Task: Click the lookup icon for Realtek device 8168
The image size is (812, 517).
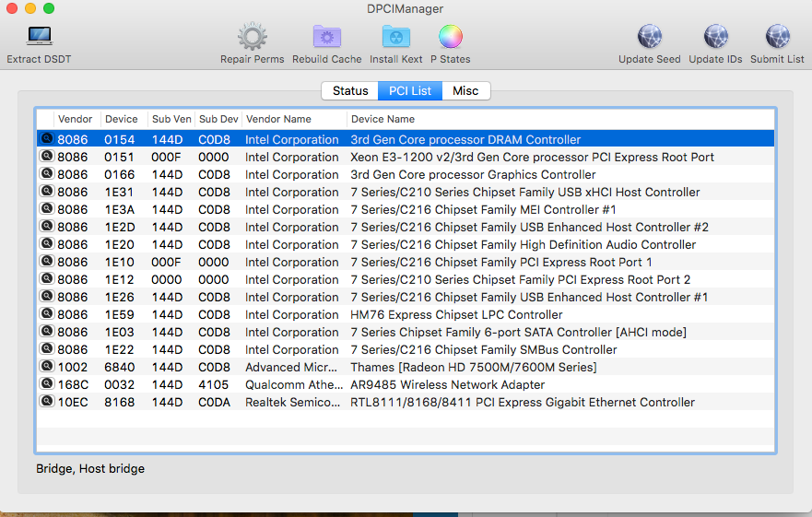Action: click(47, 402)
